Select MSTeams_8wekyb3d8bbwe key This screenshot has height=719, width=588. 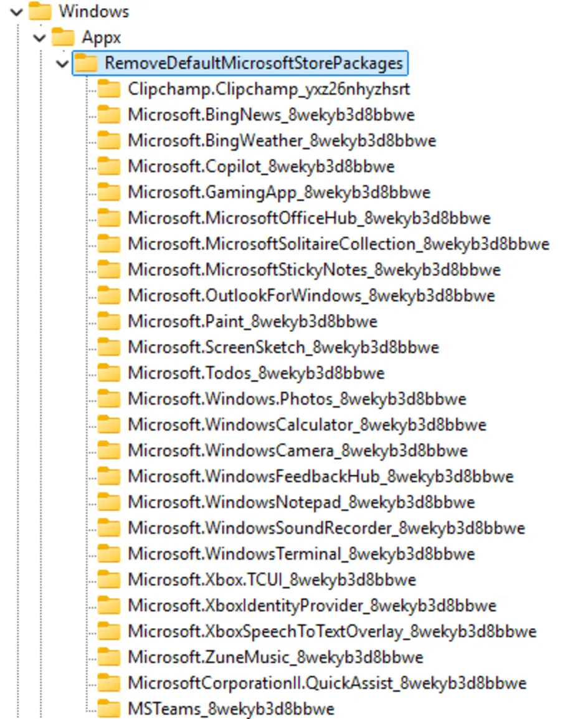coord(231,709)
